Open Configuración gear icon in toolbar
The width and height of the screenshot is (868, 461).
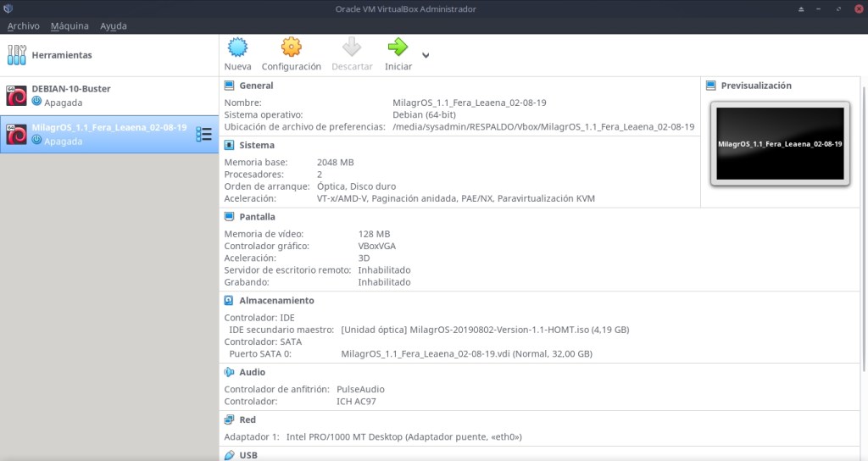(291, 47)
